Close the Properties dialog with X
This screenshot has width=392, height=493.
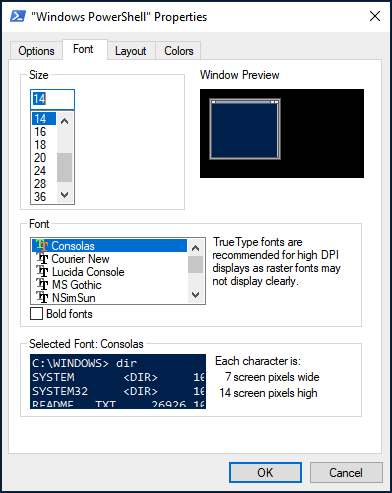point(375,16)
